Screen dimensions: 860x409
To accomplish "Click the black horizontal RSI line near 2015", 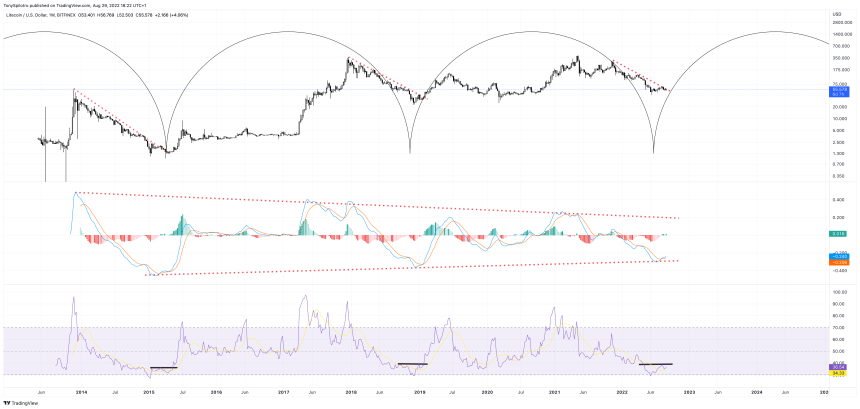I will [x=164, y=368].
